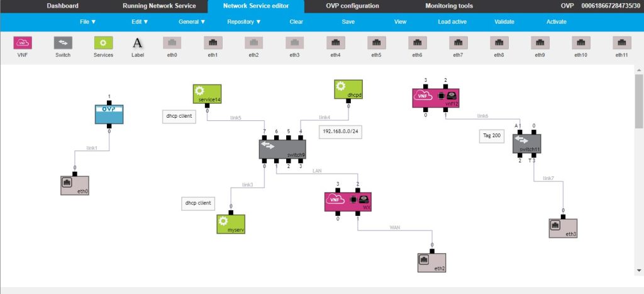Click the Activate button
The height and width of the screenshot is (294, 644).
(x=556, y=22)
